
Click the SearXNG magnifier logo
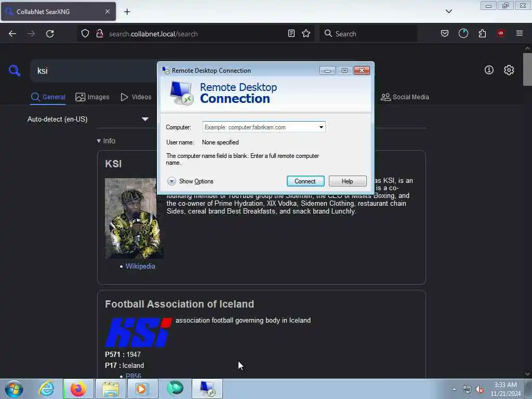[15, 71]
